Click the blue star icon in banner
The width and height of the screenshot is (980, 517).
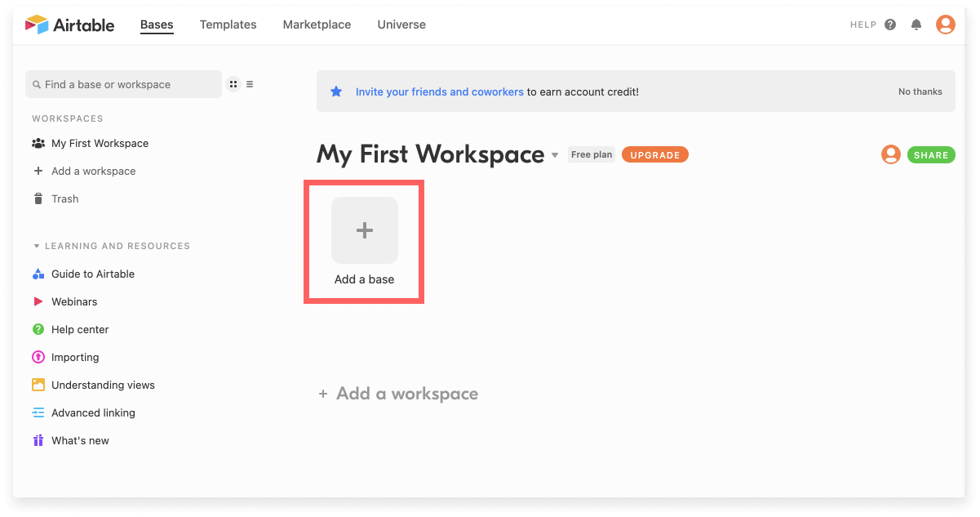[x=336, y=91]
